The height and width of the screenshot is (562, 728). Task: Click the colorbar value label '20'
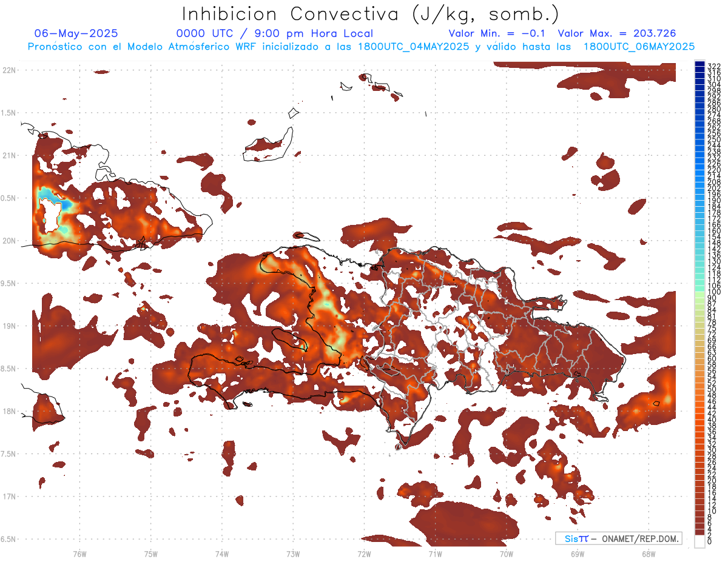tap(712, 481)
